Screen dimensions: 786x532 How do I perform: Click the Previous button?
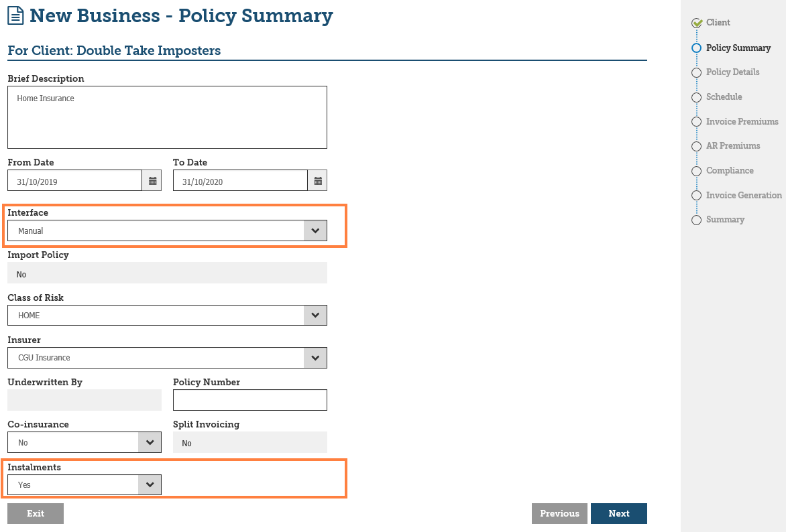click(x=559, y=514)
